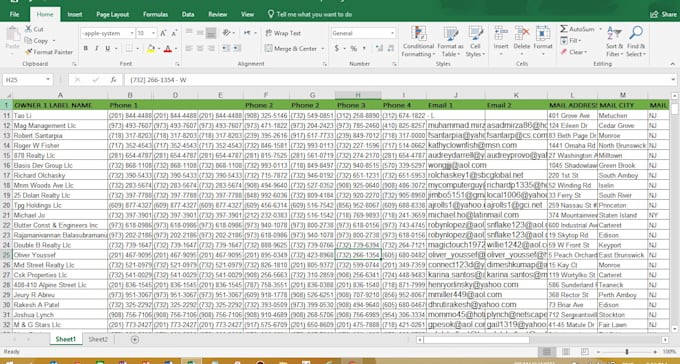Image resolution: width=680 pixels, height=364 pixels.
Task: Toggle Wrap Text option
Action: pos(283,33)
